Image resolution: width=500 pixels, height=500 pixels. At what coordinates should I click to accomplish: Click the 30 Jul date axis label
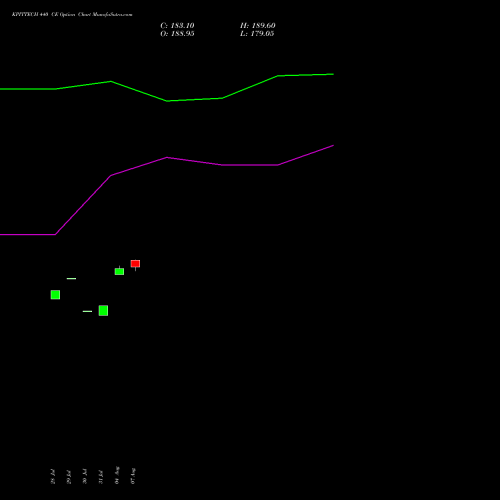[x=85, y=477]
